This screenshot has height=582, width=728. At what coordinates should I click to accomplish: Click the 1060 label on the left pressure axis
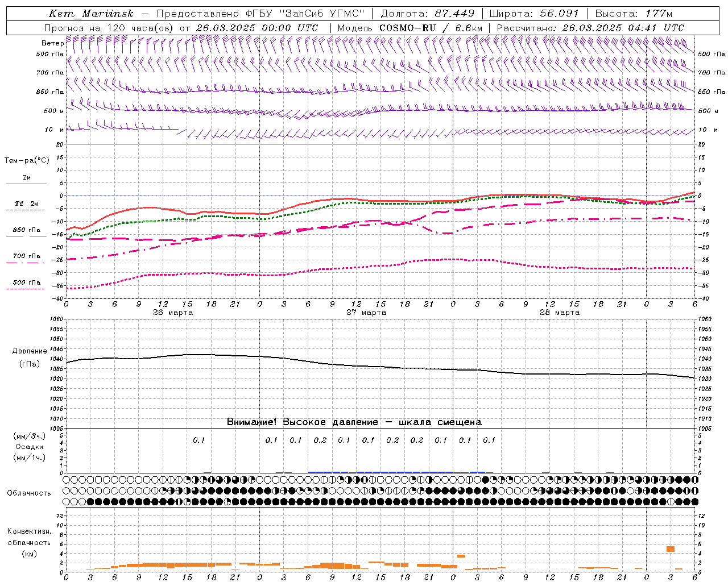pyautogui.click(x=57, y=319)
